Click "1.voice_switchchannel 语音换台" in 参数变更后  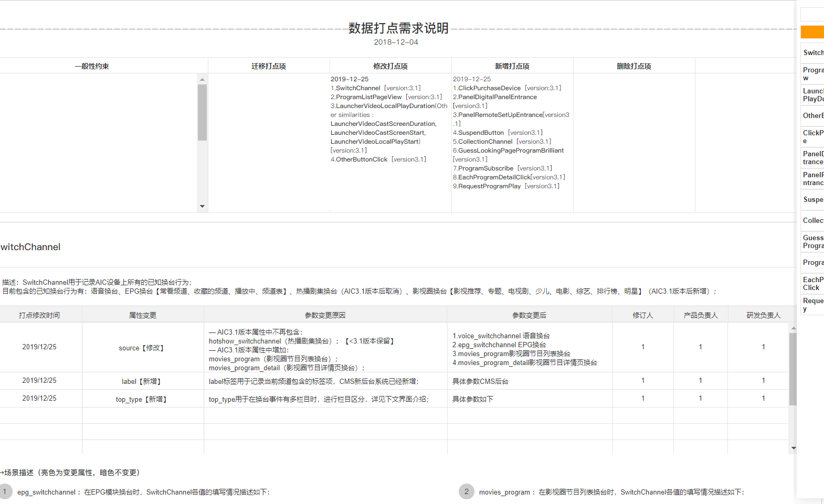[501, 336]
